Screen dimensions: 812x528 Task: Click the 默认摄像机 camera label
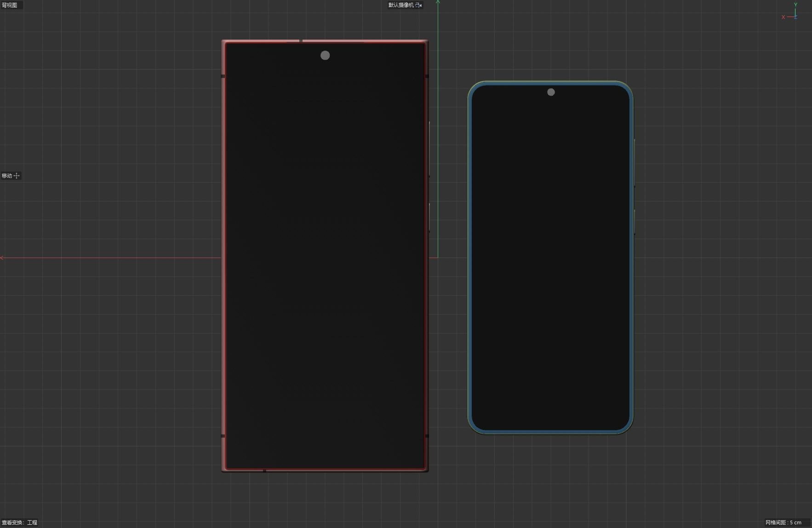click(x=401, y=5)
